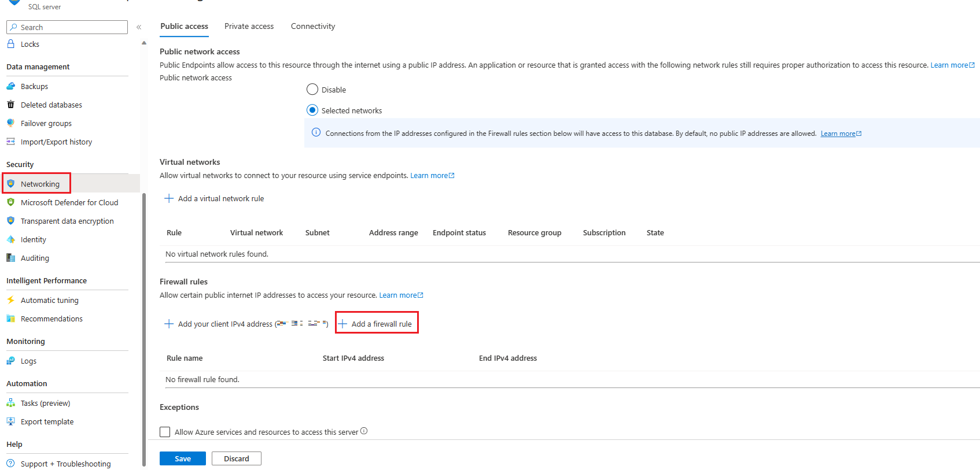Viewport: 980px width, 470px height.
Task: Click the Failover groups globe icon
Action: pos(10,123)
